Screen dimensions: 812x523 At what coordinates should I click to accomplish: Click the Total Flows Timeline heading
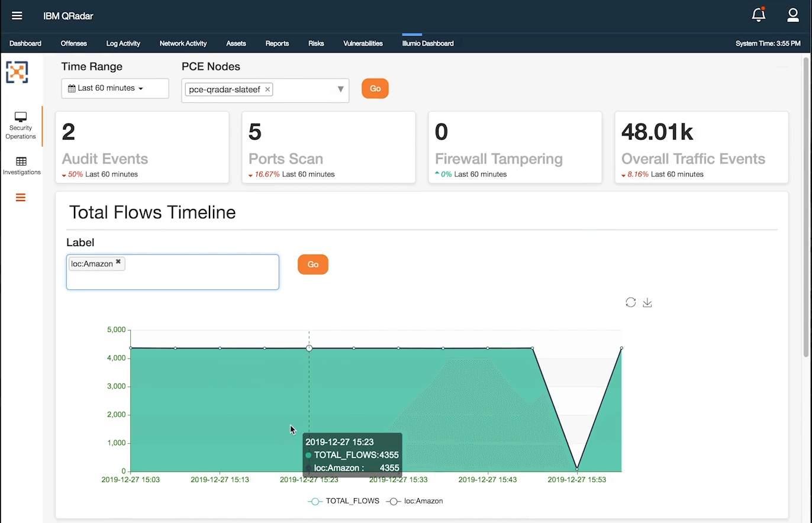click(152, 212)
